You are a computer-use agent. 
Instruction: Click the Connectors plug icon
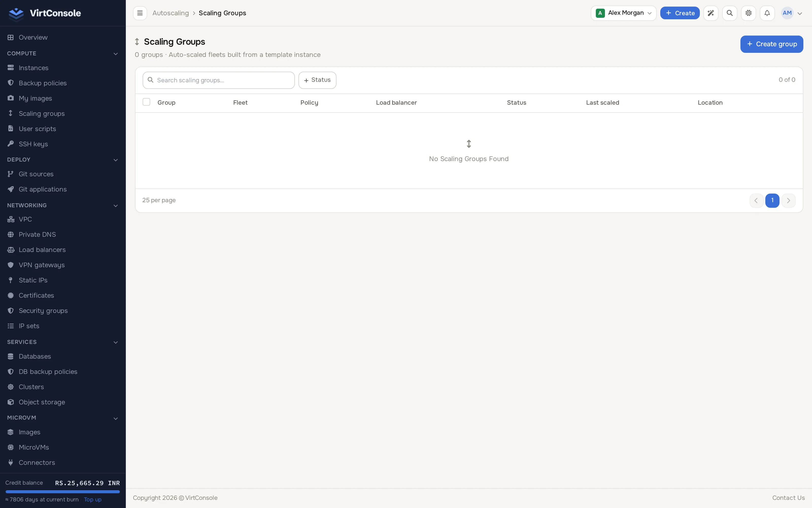pos(11,463)
